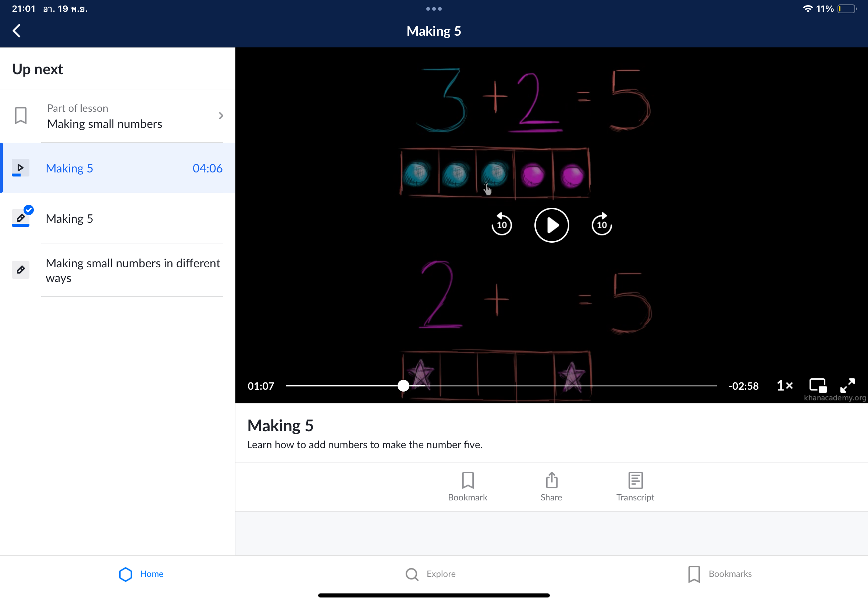Switch to the Bookmarks tab
This screenshot has height=603, width=868.
click(720, 574)
